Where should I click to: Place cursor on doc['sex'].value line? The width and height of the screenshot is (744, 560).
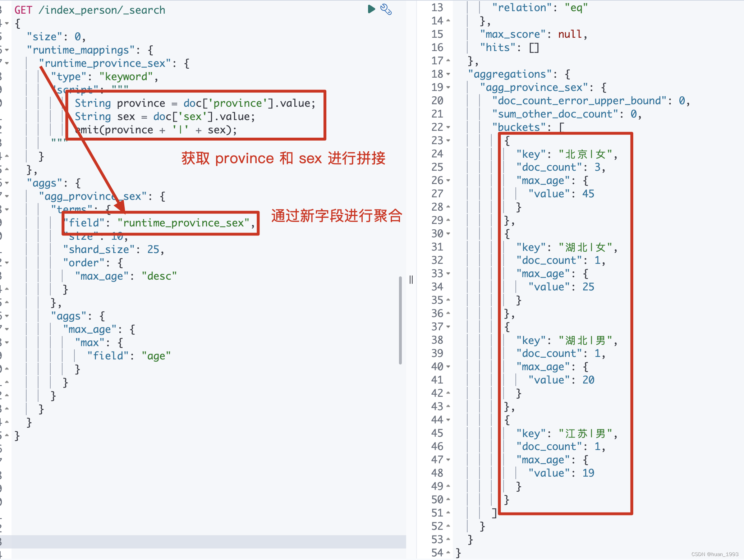click(x=165, y=116)
